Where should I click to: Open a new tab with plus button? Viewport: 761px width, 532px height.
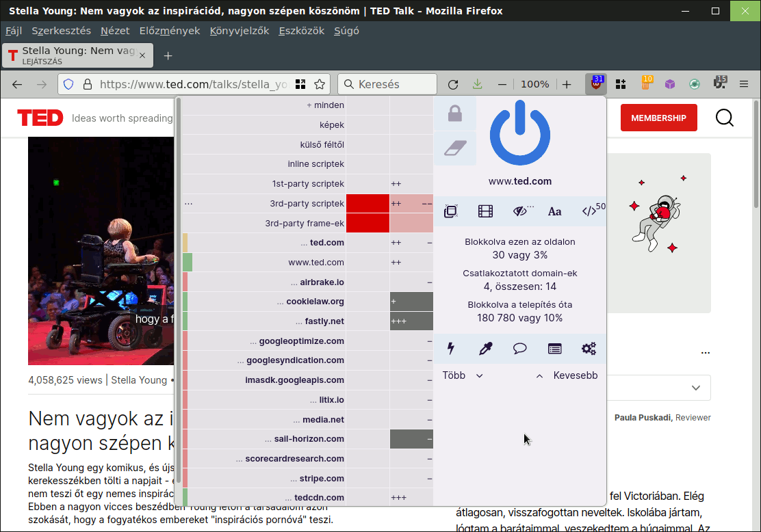(168, 56)
